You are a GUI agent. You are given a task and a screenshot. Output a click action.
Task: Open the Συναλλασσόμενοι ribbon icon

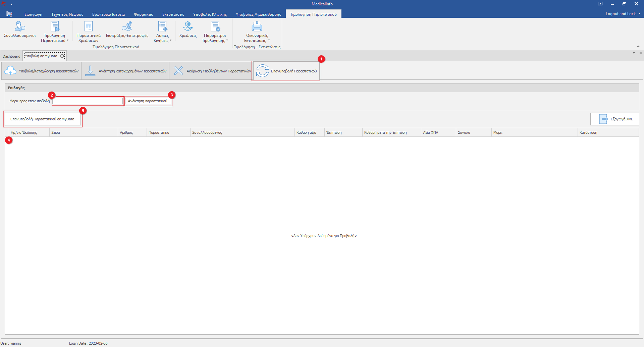[20, 26]
